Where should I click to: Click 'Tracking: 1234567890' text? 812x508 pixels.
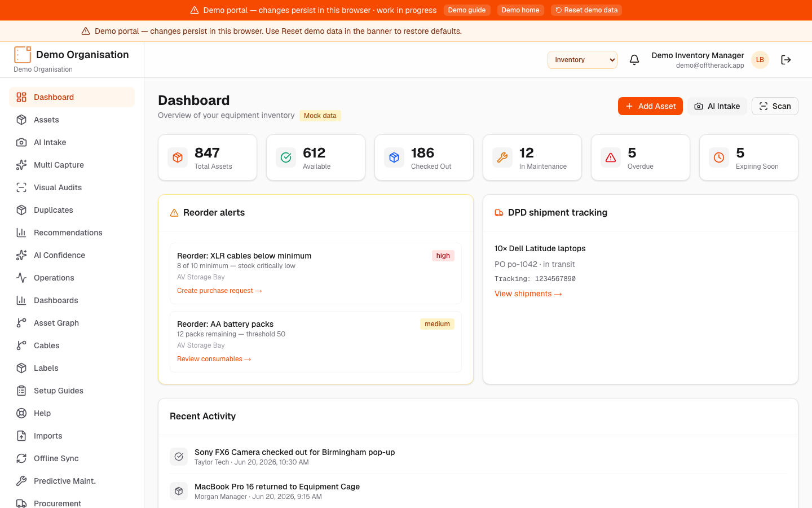pyautogui.click(x=535, y=279)
